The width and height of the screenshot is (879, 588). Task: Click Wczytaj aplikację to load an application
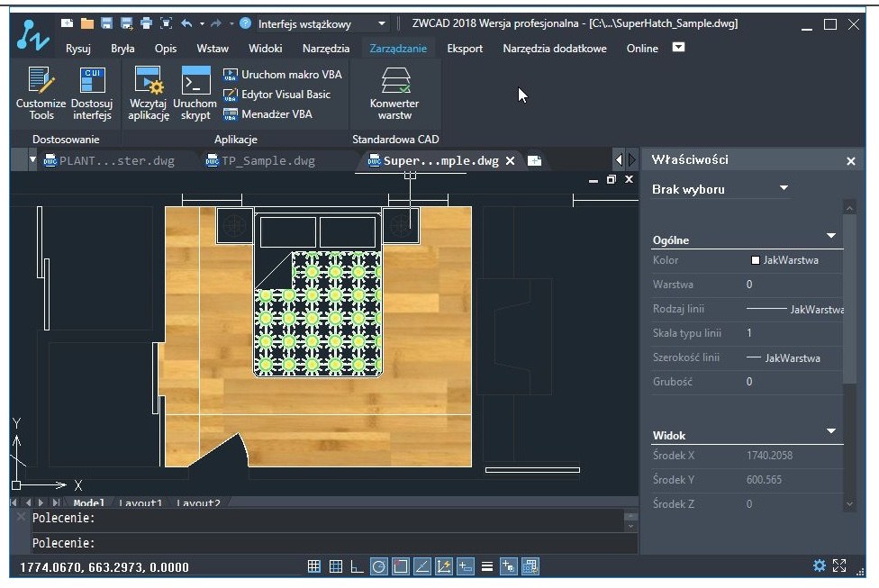click(149, 93)
